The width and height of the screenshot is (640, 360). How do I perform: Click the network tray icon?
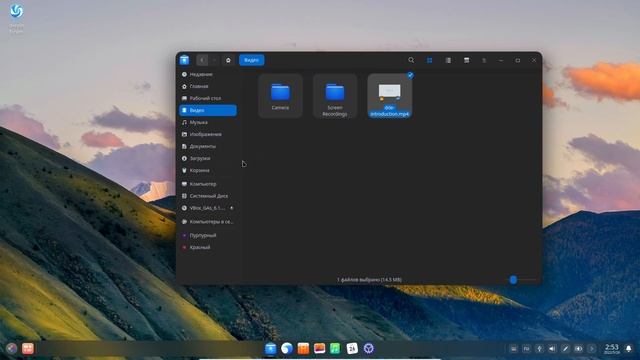[x=539, y=349]
